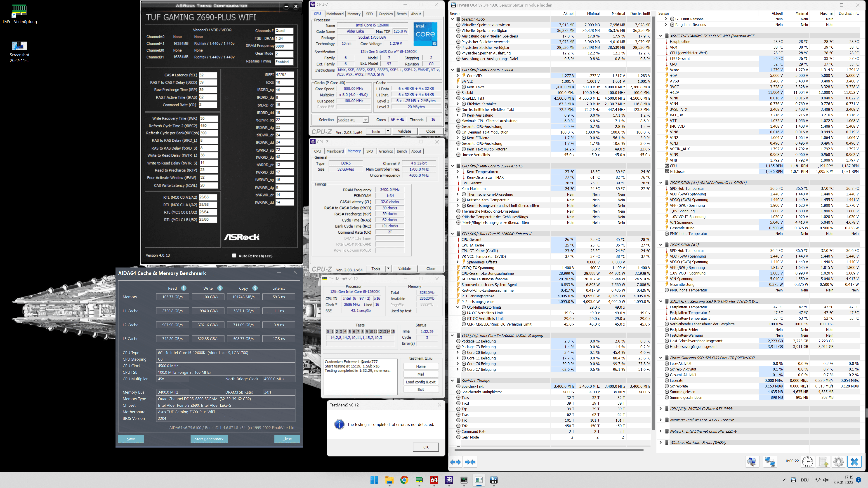Open date and time clock in taskbar
The image size is (868, 488).
click(844, 480)
